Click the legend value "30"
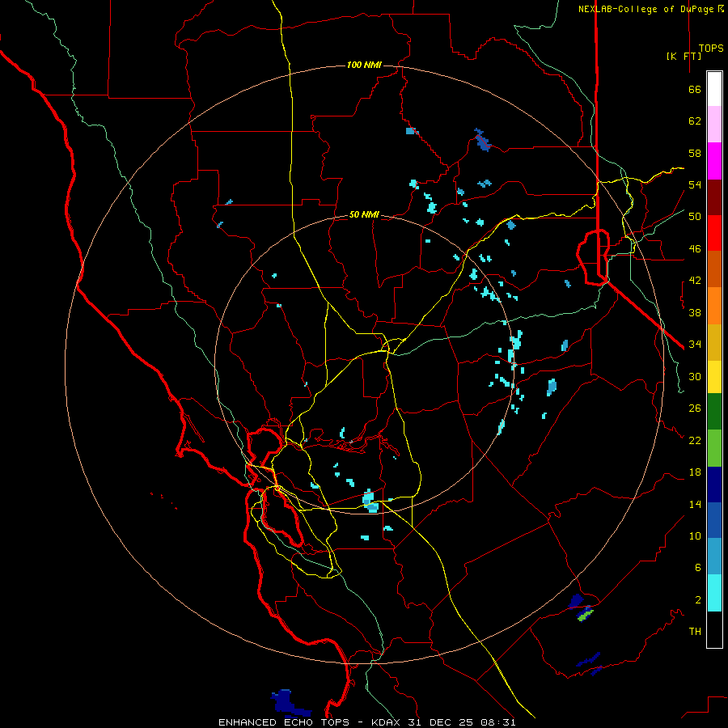Image resolution: width=728 pixels, height=728 pixels. 695,376
